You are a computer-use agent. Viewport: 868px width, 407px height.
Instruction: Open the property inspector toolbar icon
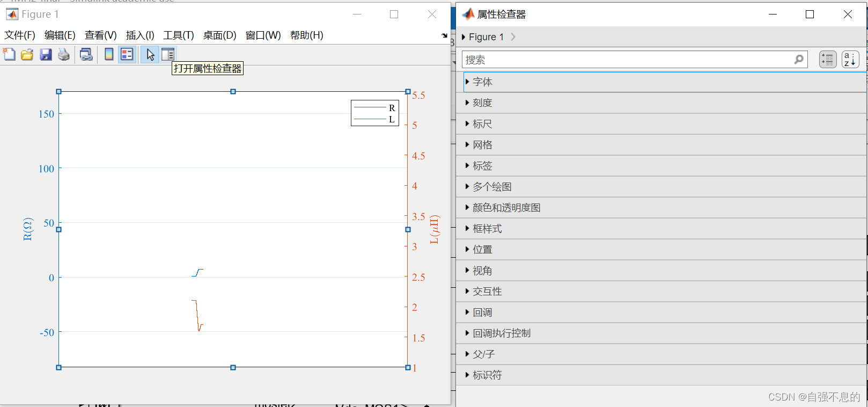(x=168, y=54)
